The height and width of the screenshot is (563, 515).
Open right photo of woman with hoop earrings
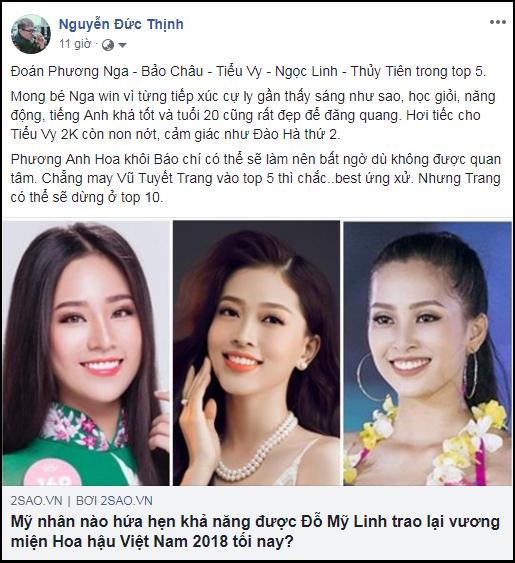427,353
